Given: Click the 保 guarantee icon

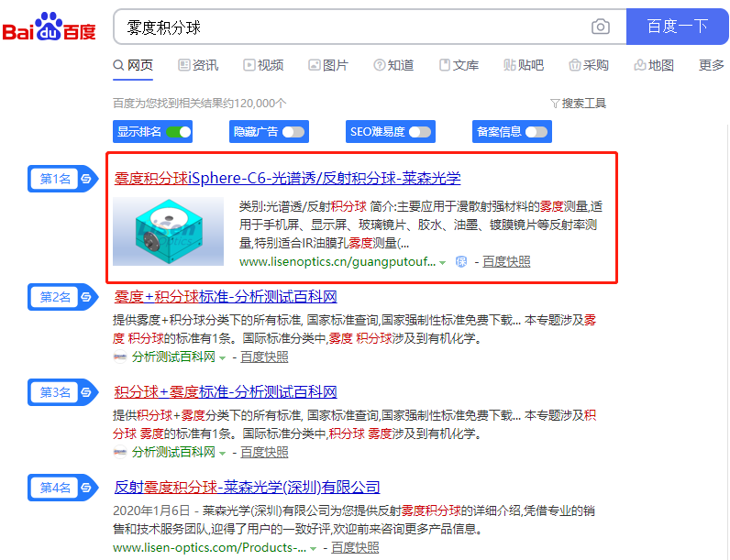Looking at the screenshot, I should 461,262.
